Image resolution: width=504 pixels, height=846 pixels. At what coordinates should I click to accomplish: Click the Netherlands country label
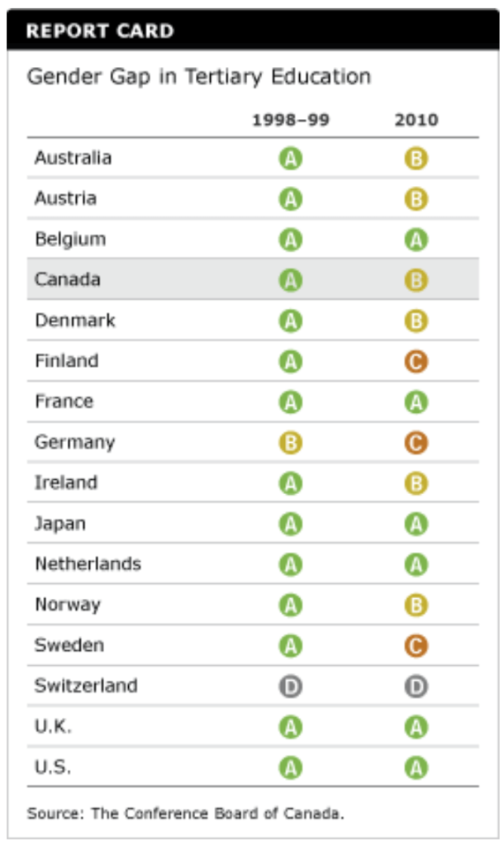point(88,564)
